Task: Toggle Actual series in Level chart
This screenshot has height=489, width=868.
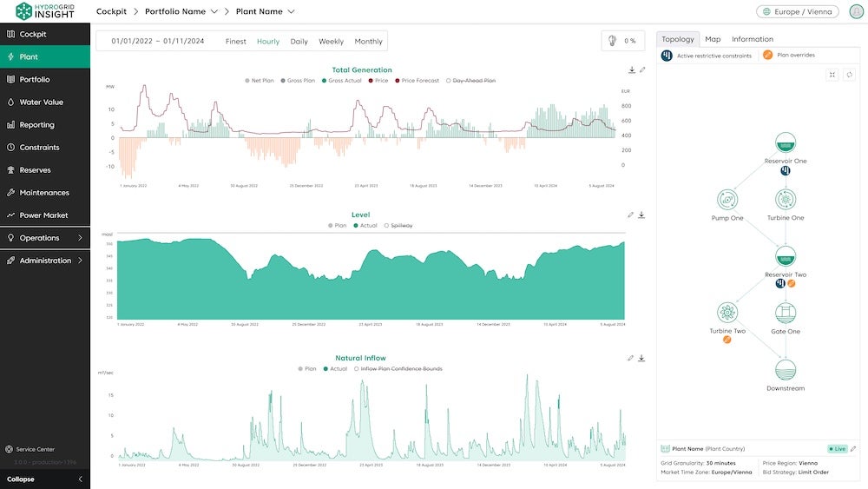Action: coord(365,226)
